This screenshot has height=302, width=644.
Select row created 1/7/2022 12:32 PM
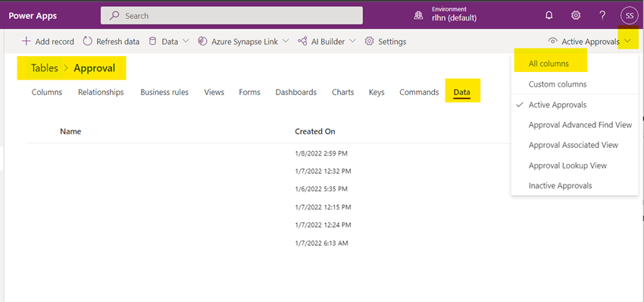click(x=323, y=171)
